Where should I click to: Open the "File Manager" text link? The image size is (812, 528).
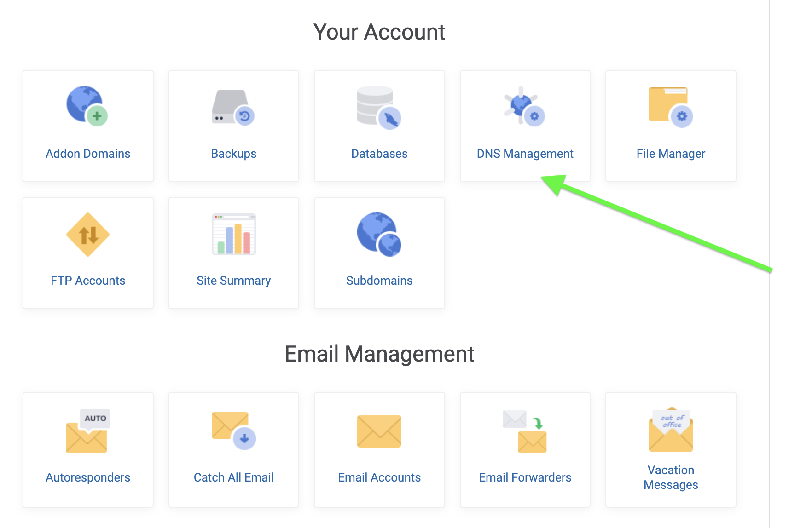coord(671,154)
